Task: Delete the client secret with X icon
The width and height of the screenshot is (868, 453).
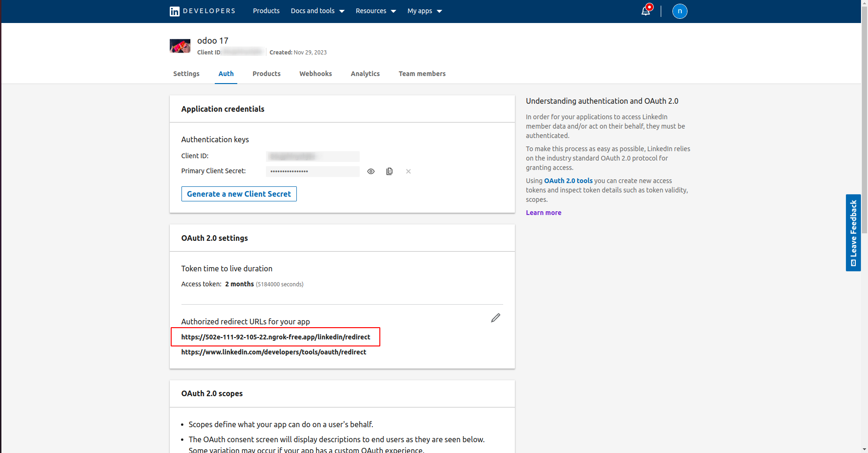Action: tap(408, 171)
